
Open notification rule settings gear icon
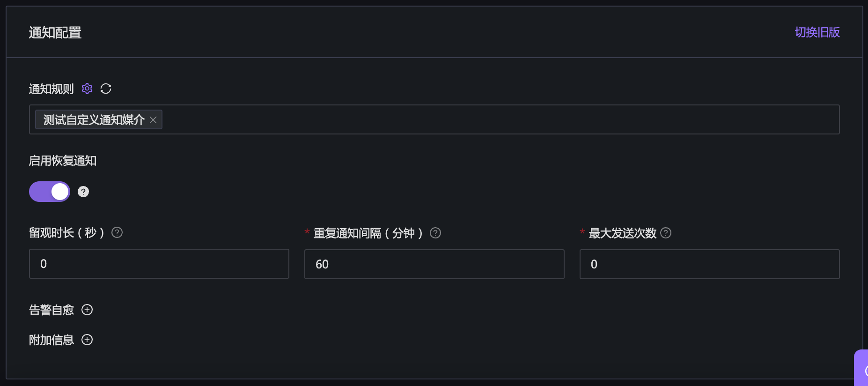click(x=87, y=89)
